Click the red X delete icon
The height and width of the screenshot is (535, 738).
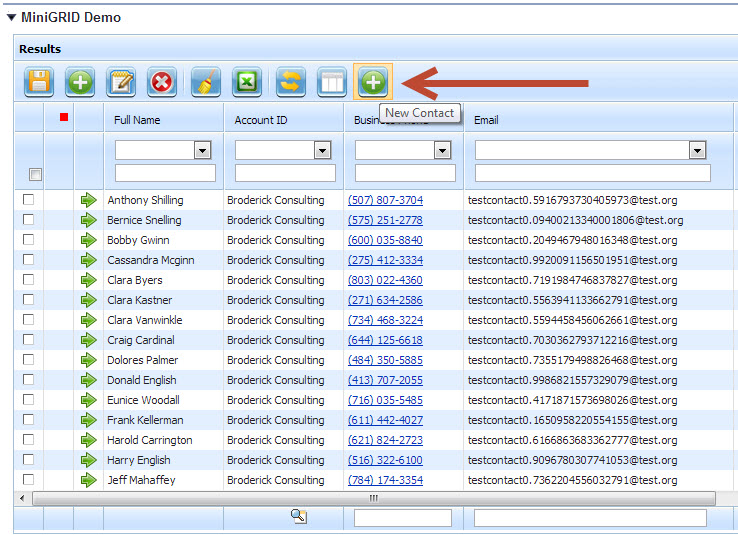[162, 82]
